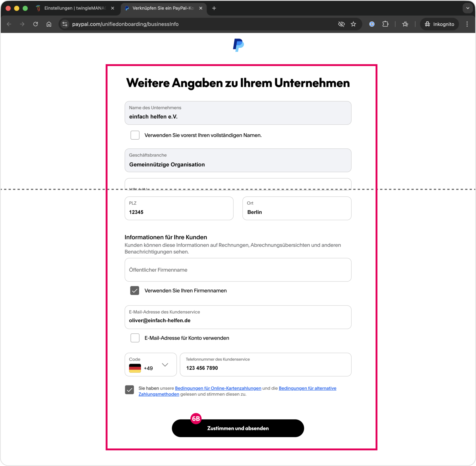Image resolution: width=476 pixels, height=466 pixels.
Task: Check 'E-Mail-Adresse für Konto verwenden'
Action: (135, 338)
